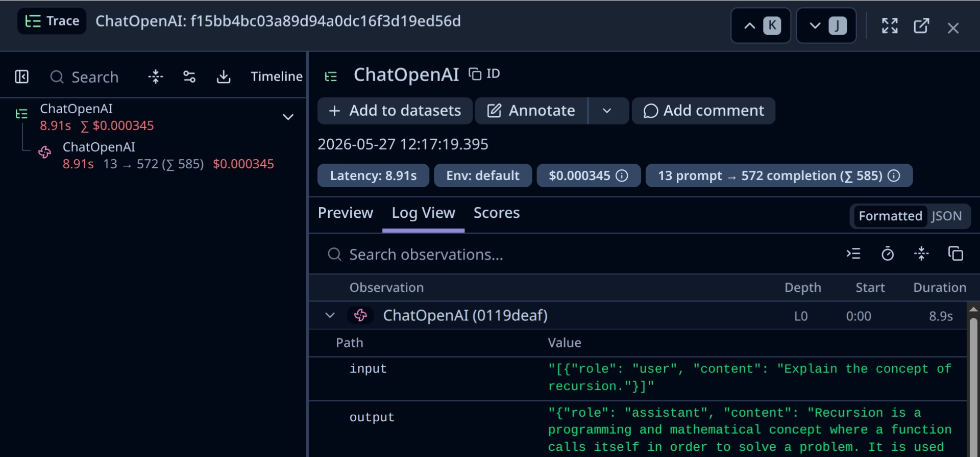
Task: Open Annotate dropdown arrow
Action: [607, 111]
